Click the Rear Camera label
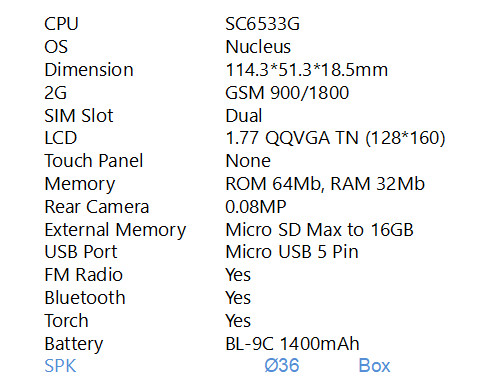The width and height of the screenshot is (480, 391). [97, 207]
